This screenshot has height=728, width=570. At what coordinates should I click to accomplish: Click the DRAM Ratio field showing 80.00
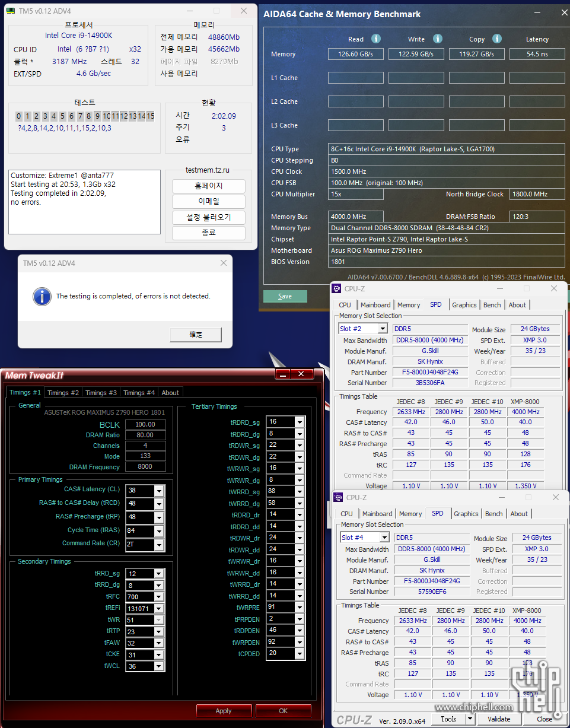pyautogui.click(x=145, y=435)
